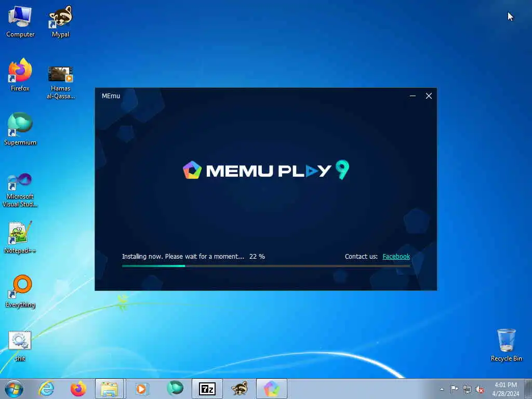This screenshot has height=399, width=532.
Task: Click the MEmu Play 9 logo
Action: pos(265,170)
